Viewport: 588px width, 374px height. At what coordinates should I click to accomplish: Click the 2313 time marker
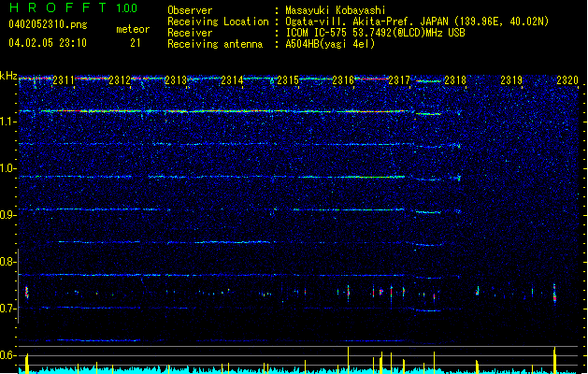coord(176,80)
